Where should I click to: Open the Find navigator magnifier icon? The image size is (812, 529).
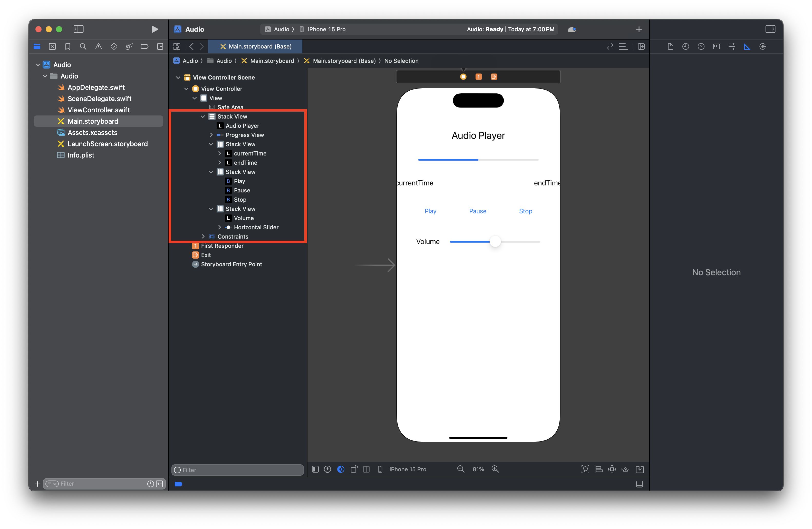coord(83,47)
